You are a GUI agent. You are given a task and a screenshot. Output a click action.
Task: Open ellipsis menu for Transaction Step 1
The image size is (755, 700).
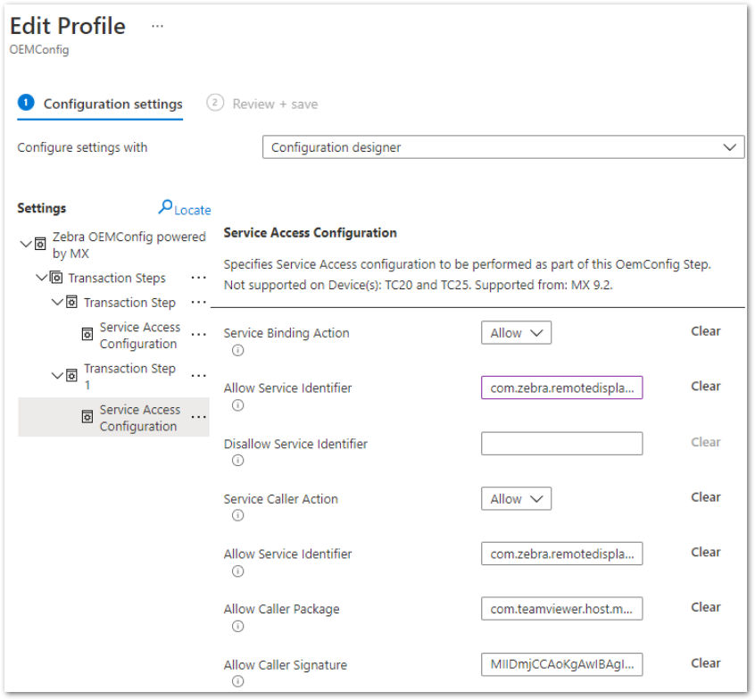click(x=198, y=376)
